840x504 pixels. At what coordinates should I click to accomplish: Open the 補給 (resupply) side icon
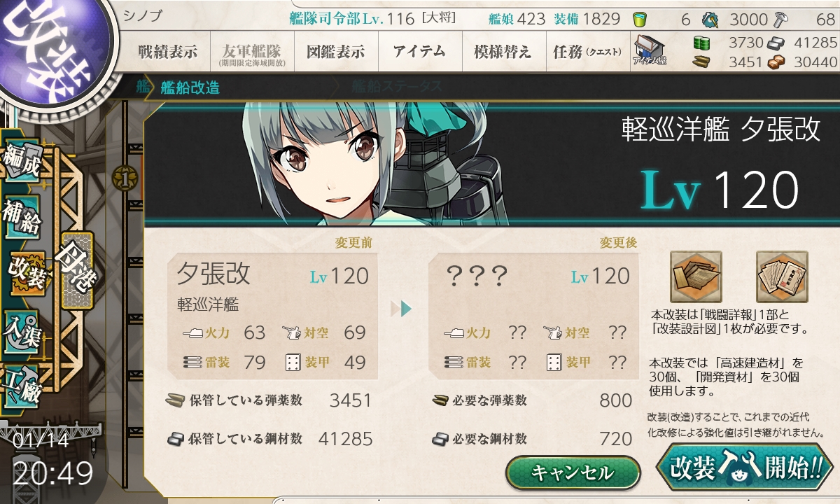pos(21,218)
